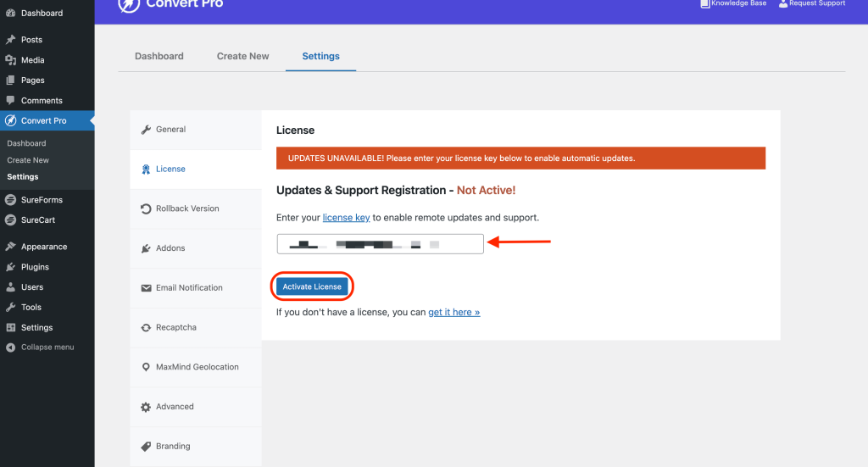Click the Appearance paintbrush icon
The width and height of the screenshot is (868, 467).
(10, 247)
